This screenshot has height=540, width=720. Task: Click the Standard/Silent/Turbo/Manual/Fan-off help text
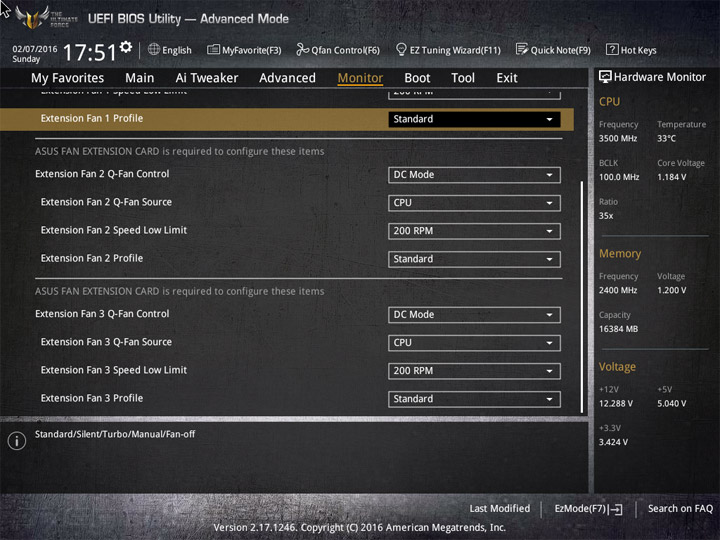tap(115, 434)
